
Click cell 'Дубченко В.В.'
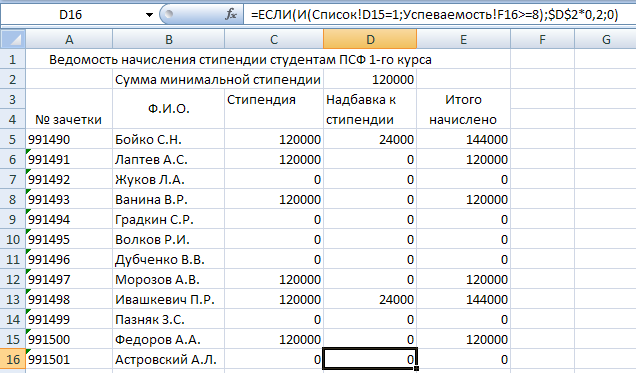[168, 259]
